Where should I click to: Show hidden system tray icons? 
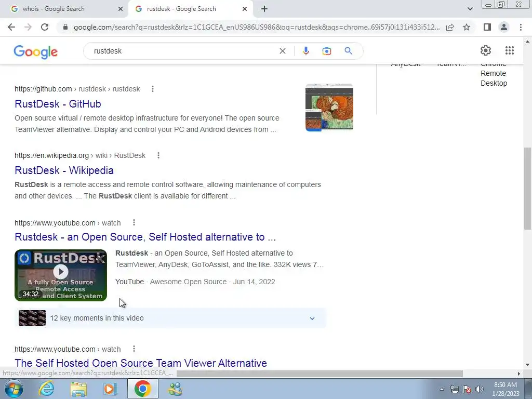click(442, 389)
